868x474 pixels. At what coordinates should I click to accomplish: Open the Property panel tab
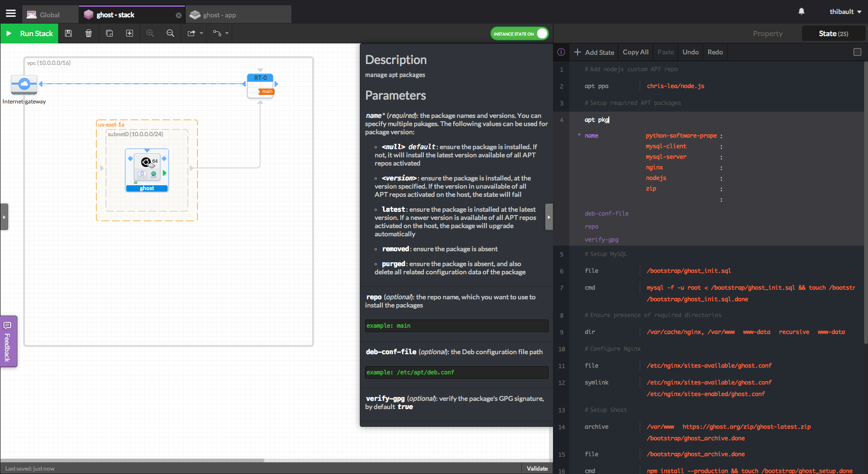[768, 34]
